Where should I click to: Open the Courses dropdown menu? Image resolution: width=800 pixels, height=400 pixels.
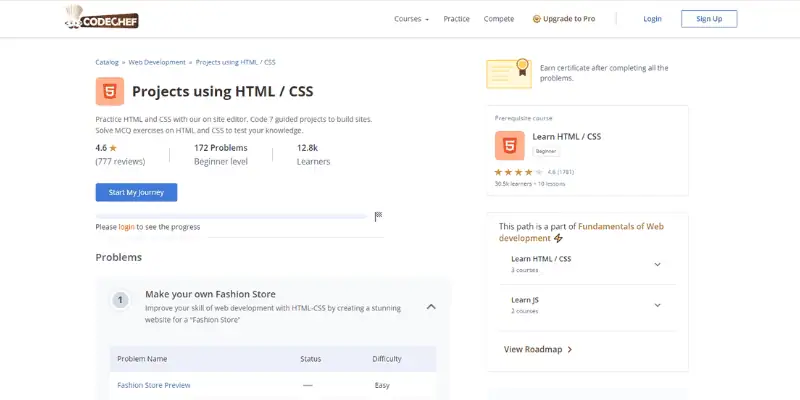pyautogui.click(x=411, y=19)
